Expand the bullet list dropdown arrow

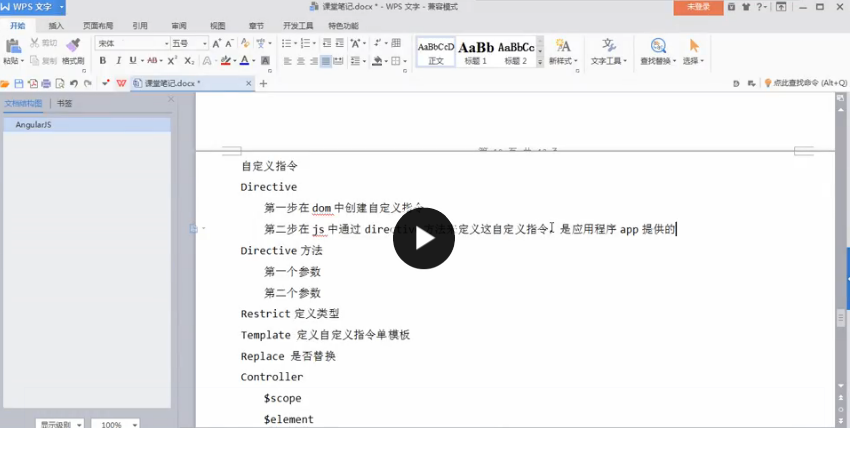295,43
